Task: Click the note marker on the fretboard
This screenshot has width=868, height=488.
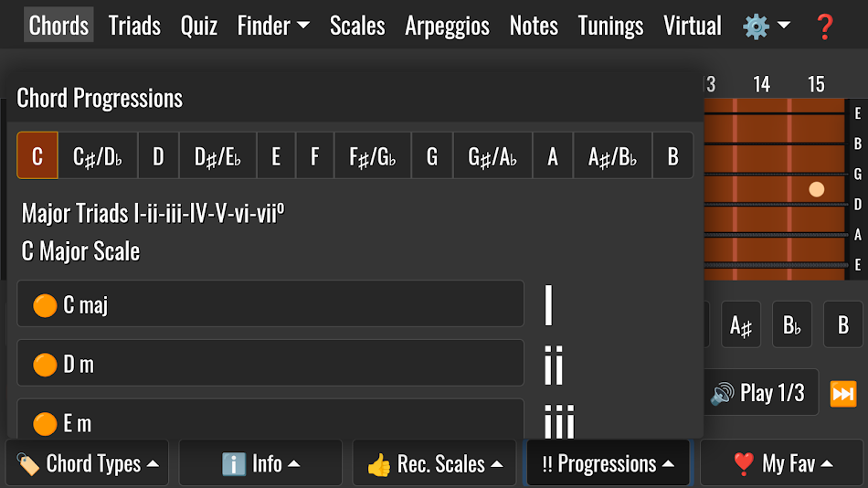Action: (817, 189)
